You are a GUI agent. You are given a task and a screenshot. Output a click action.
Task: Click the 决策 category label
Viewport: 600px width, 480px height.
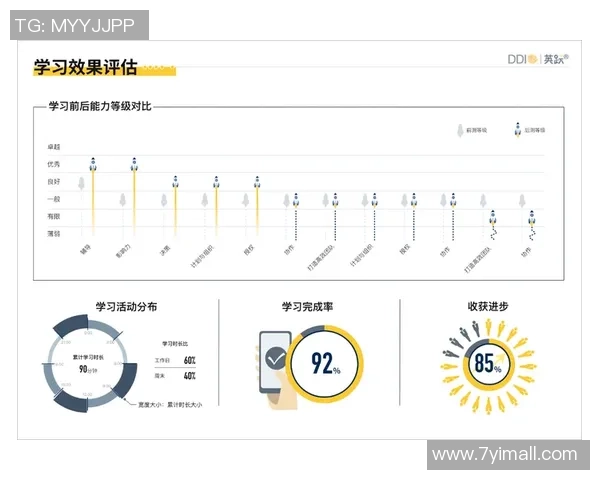click(x=165, y=251)
